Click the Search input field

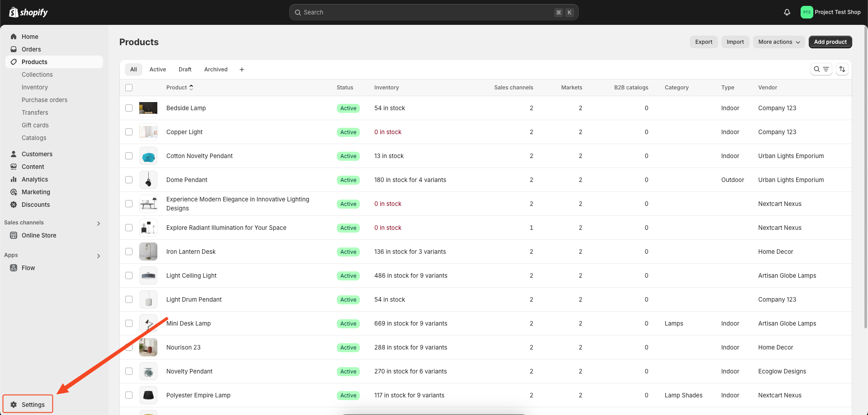(x=434, y=12)
